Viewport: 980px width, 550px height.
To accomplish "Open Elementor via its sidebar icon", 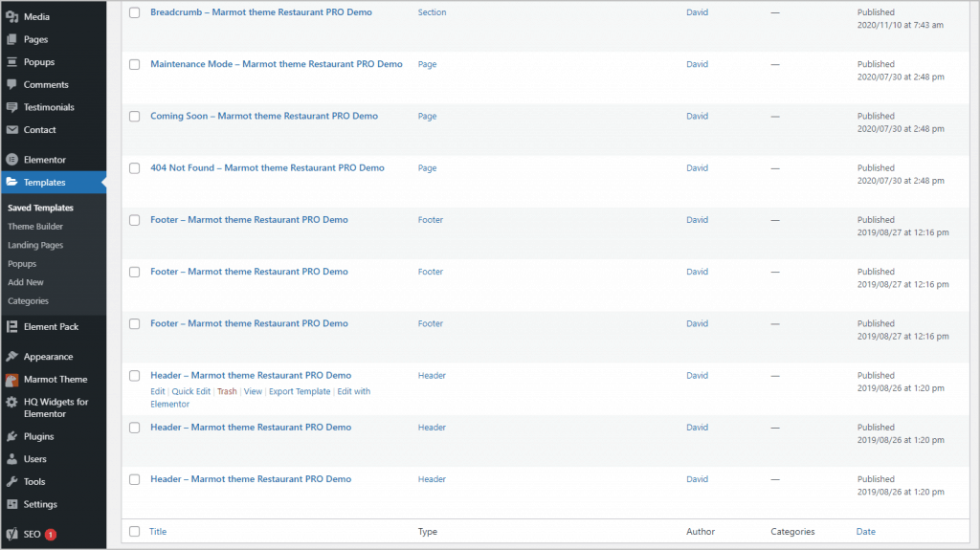I will 11,160.
